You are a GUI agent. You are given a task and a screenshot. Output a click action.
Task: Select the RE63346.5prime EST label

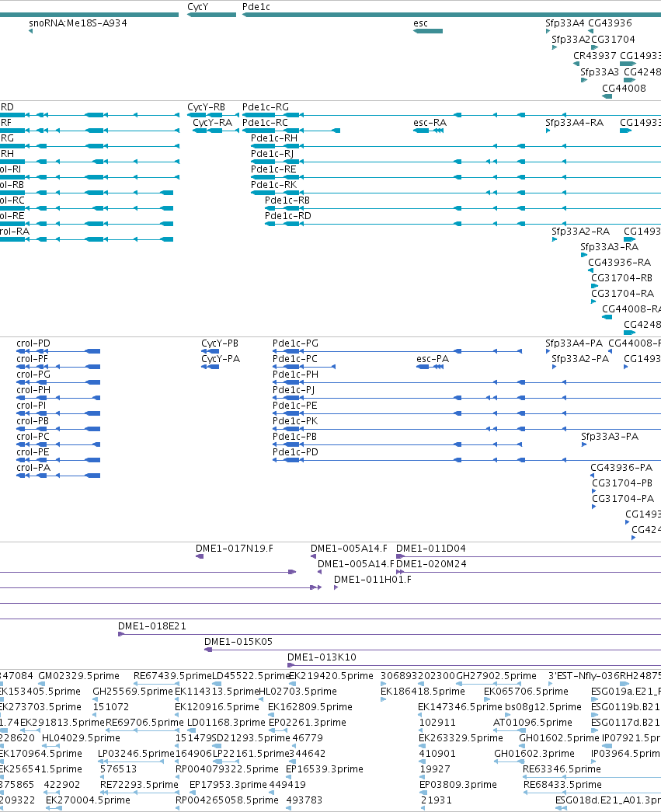[562, 768]
